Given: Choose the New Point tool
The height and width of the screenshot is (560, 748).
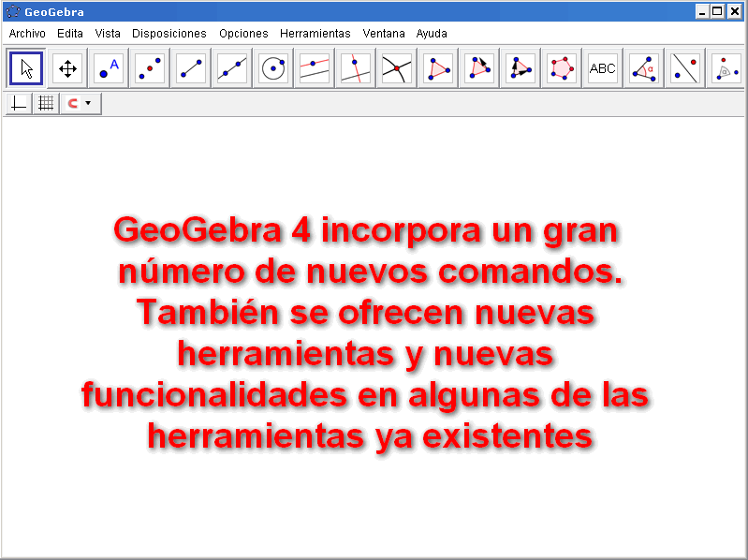Looking at the screenshot, I should (109, 68).
